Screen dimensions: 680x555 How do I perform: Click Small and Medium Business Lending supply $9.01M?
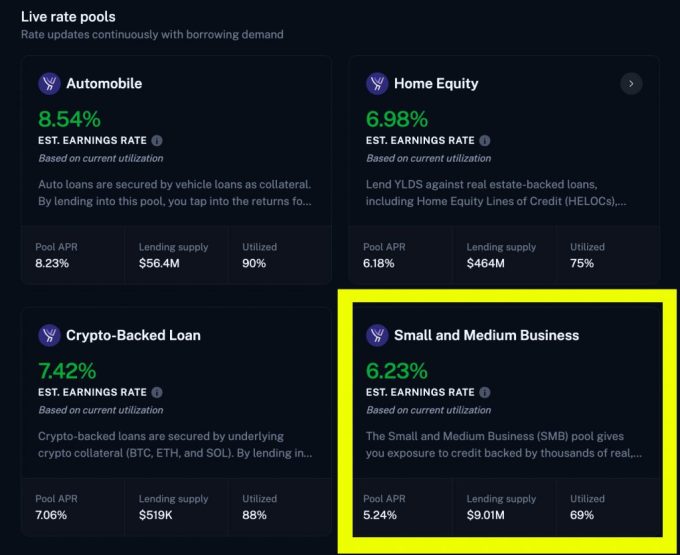click(x=504, y=507)
